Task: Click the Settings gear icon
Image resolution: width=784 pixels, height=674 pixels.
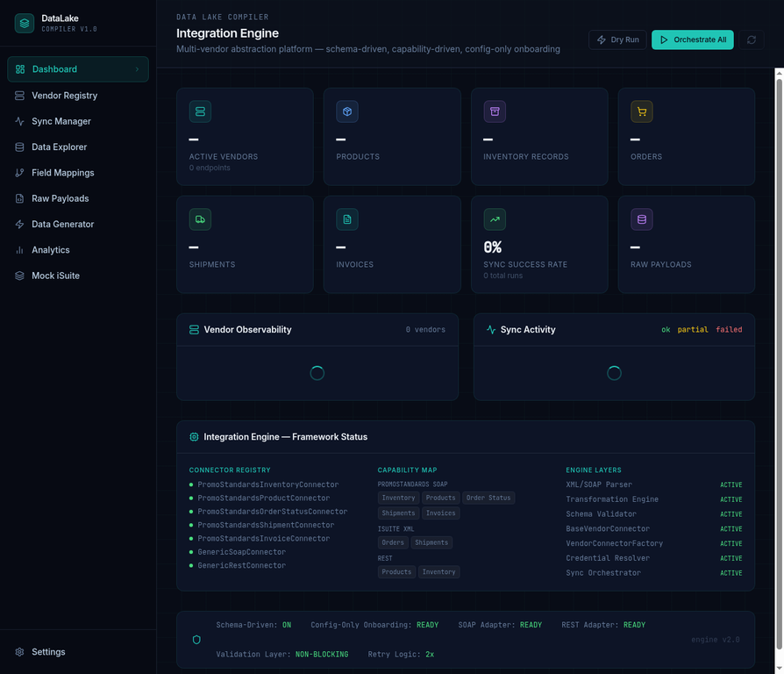Action: click(x=19, y=652)
